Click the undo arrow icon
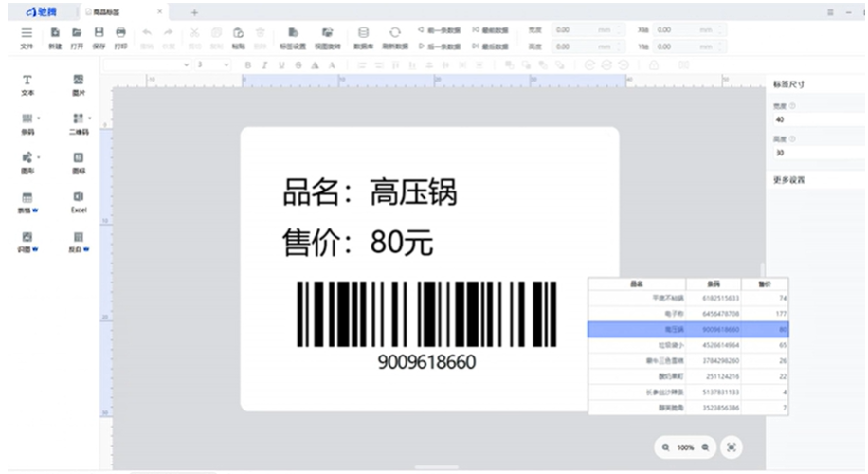Image resolution: width=868 pixels, height=474 pixels. coord(147,32)
